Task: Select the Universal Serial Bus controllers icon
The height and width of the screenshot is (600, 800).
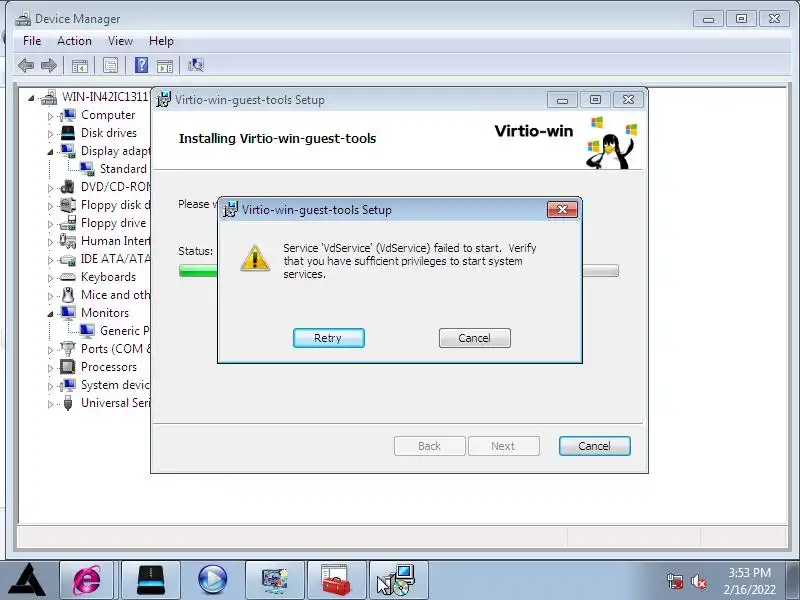Action: (67, 403)
